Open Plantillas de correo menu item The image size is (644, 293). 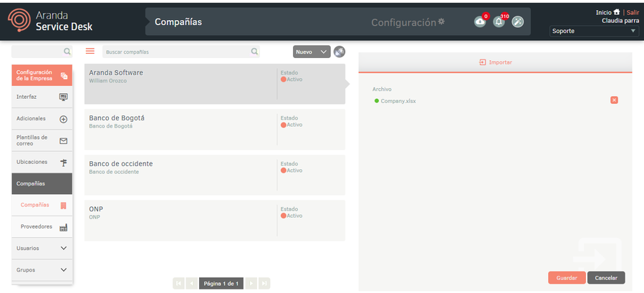[x=42, y=140]
